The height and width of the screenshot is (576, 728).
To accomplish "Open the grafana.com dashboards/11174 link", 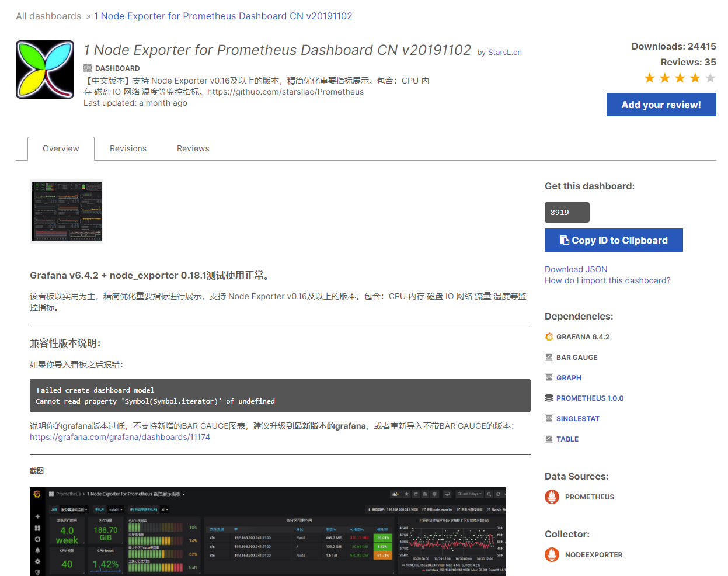I will (x=120, y=437).
